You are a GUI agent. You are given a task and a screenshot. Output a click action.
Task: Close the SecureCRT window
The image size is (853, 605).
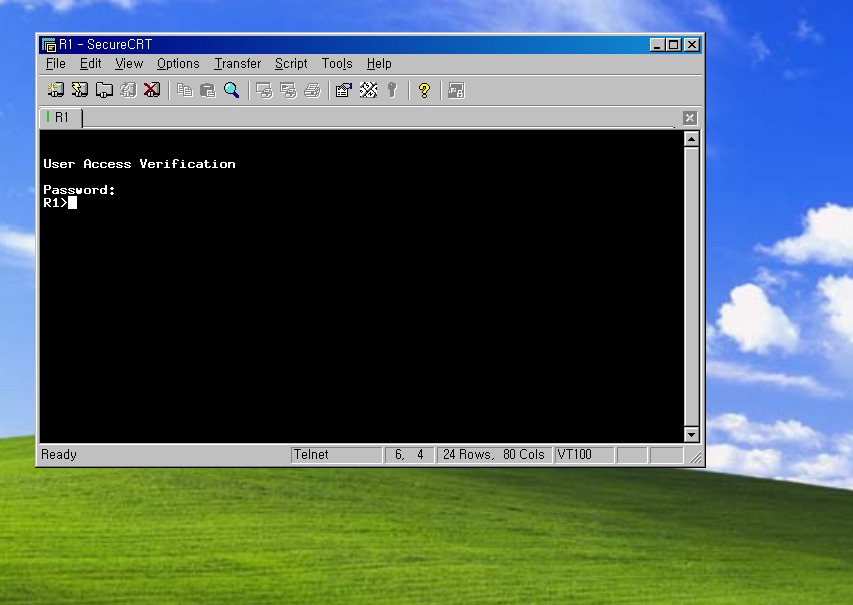(x=691, y=45)
